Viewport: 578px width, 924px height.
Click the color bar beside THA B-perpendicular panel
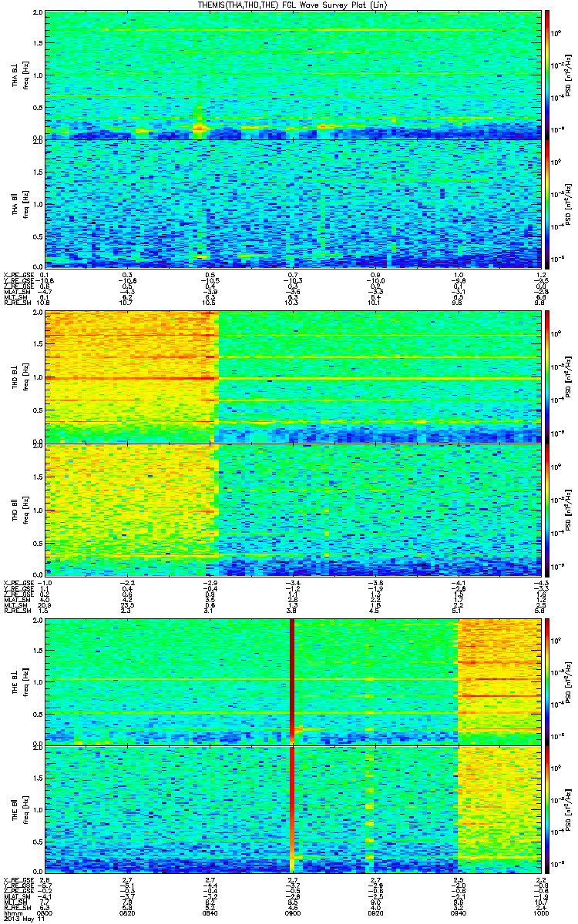click(x=548, y=75)
